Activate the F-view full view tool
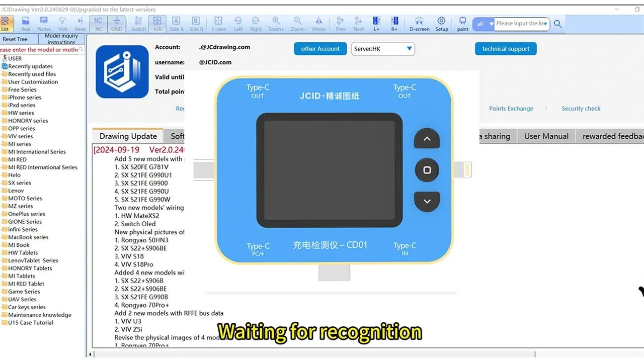The width and height of the screenshot is (644, 362). (x=218, y=24)
